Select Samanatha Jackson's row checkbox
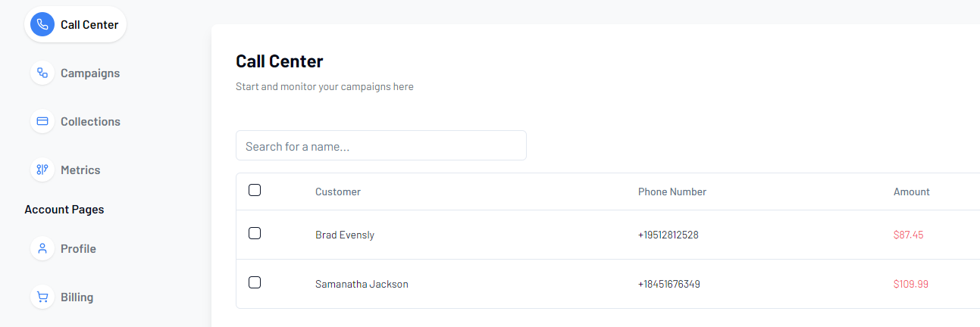Image resolution: width=980 pixels, height=327 pixels. coord(255,283)
